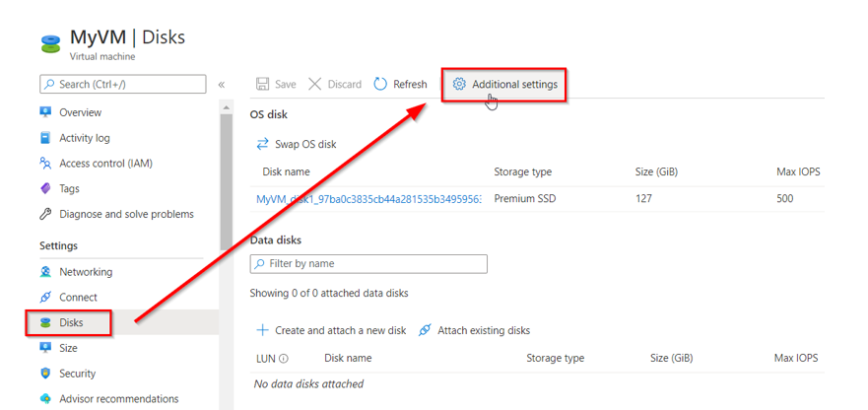Open Activity log in sidebar
Image resolution: width=868 pixels, height=410 pixels.
tap(84, 138)
